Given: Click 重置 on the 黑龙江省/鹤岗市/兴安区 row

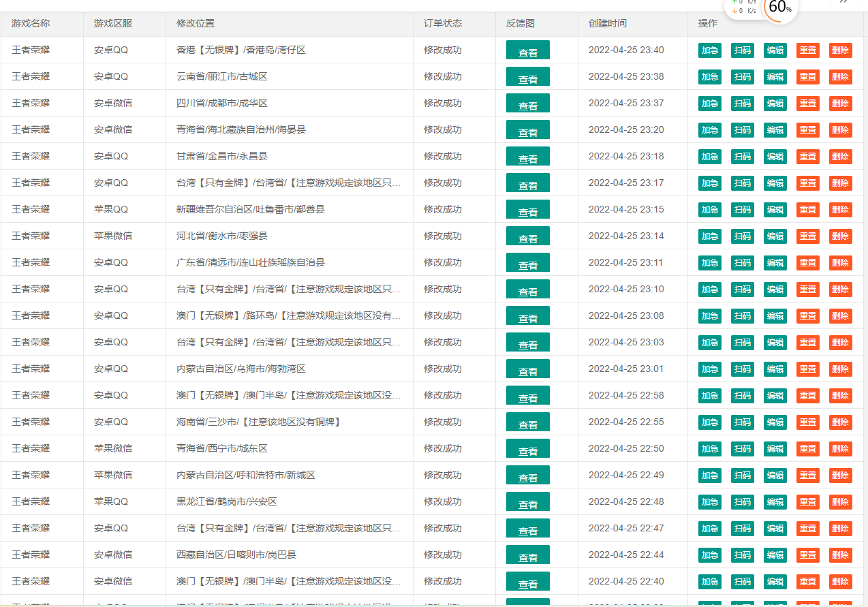Looking at the screenshot, I should pos(807,502).
